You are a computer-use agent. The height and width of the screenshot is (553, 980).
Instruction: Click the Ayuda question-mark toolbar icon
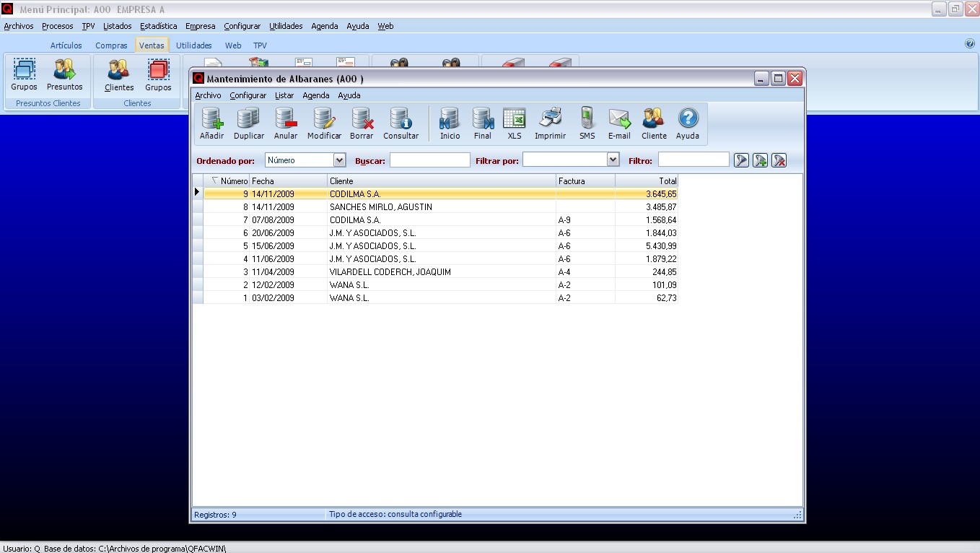(688, 123)
